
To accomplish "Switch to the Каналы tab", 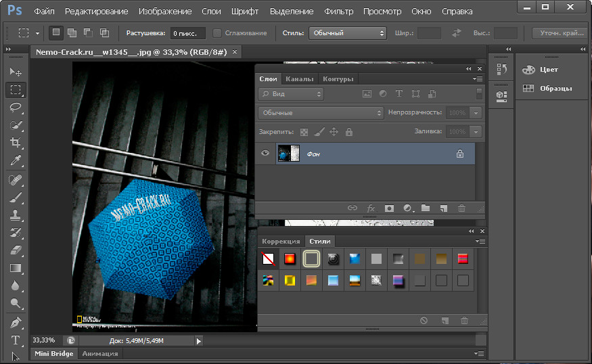I will click(x=300, y=79).
